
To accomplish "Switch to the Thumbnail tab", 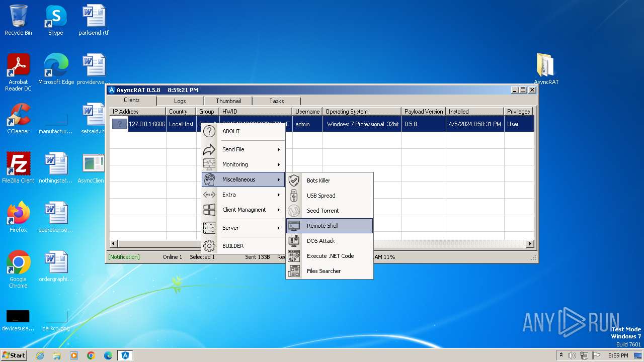I will pos(228,101).
